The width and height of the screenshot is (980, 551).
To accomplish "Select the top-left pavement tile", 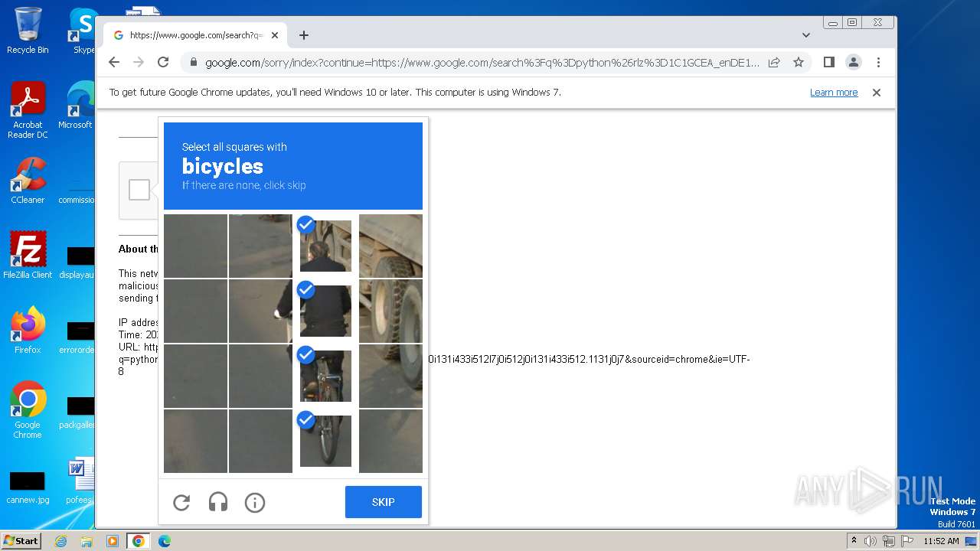I will tap(195, 246).
